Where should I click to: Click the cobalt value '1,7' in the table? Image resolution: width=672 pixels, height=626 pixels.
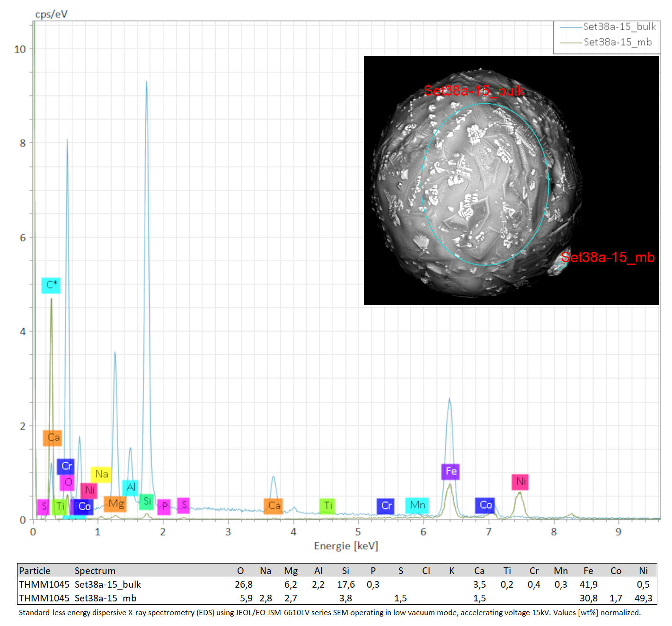click(616, 599)
